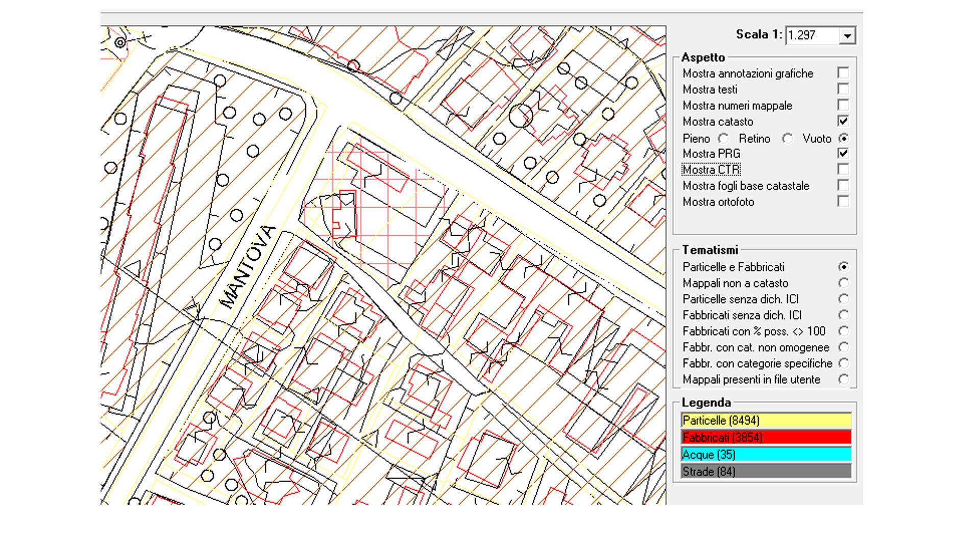Click the Aspetto group heading
This screenshot has height=551, width=980.
[x=703, y=57]
